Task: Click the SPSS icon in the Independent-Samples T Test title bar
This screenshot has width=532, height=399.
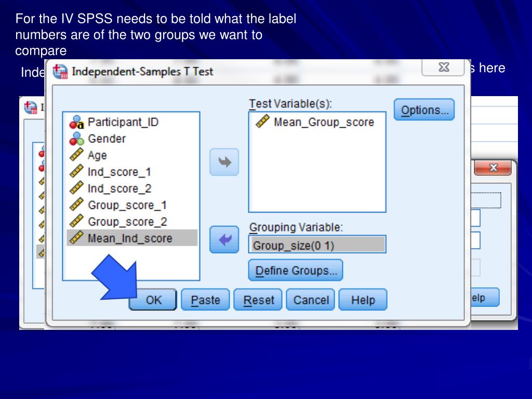Action: pos(60,72)
